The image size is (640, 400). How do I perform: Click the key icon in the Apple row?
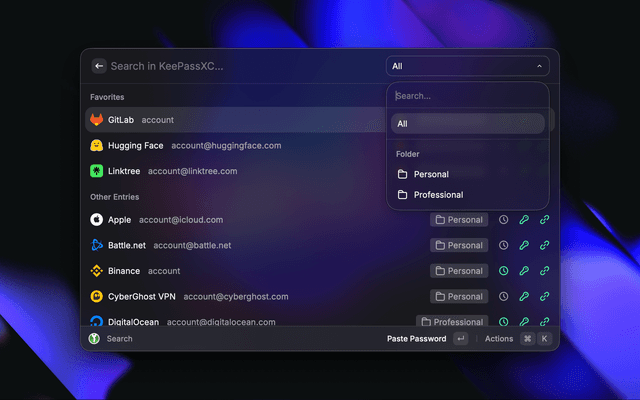(x=524, y=220)
